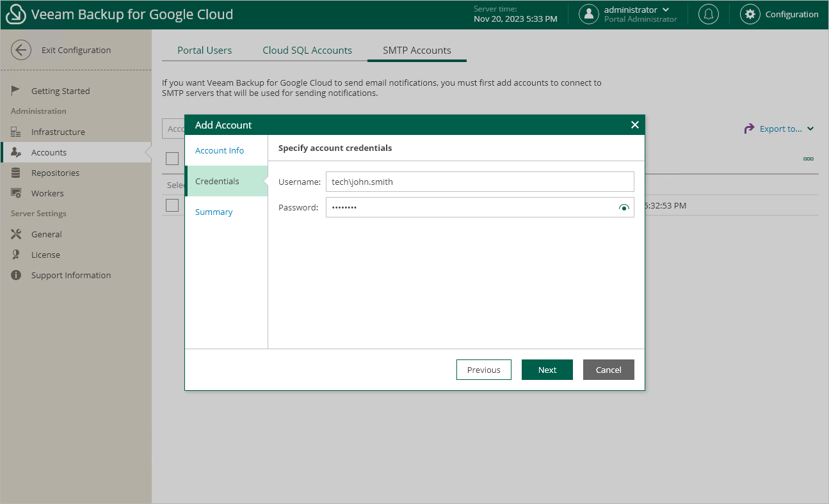Click the Configuration gear icon
Screen dimensions: 829x504
[x=750, y=14]
